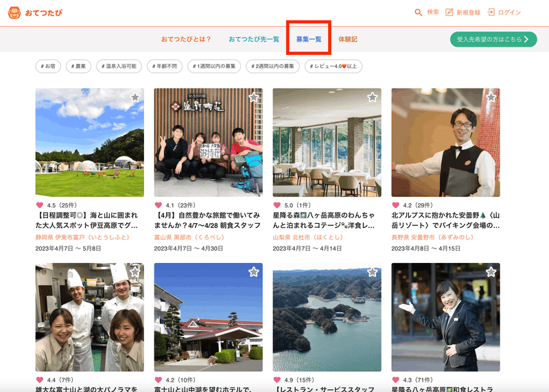Click the 新規登録 pencil icon

pyautogui.click(x=449, y=12)
